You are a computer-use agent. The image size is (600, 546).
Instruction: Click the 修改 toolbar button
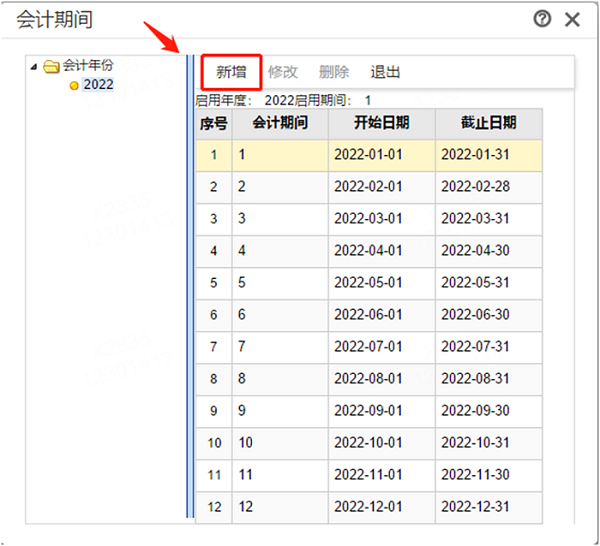282,72
